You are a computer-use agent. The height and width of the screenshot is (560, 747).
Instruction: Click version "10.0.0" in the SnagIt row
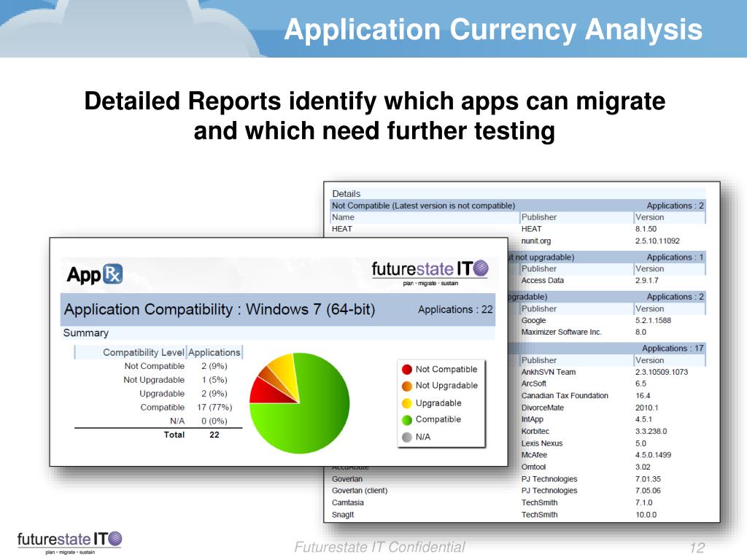point(646,514)
